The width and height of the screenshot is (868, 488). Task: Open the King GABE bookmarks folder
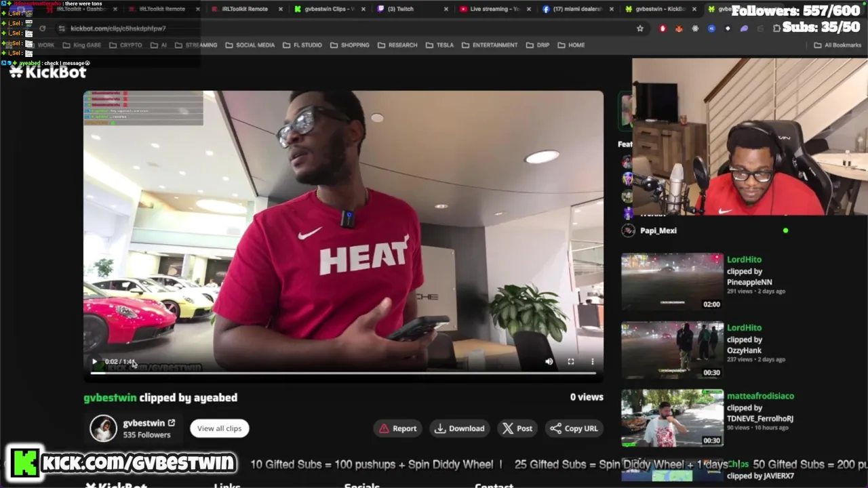pyautogui.click(x=81, y=45)
